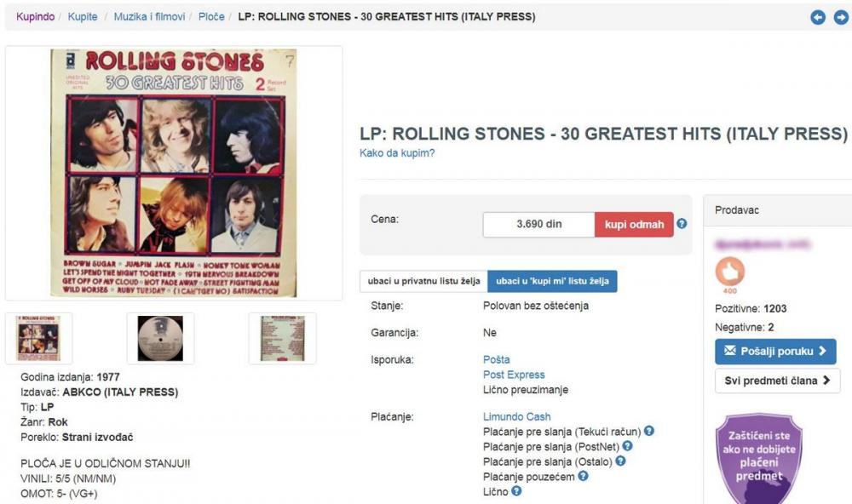
Task: Open 'Limundo Cash' payment link
Action: pos(516,417)
